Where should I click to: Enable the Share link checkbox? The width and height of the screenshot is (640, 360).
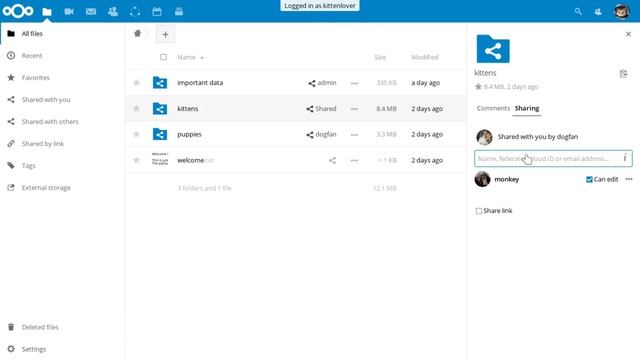coord(479,211)
